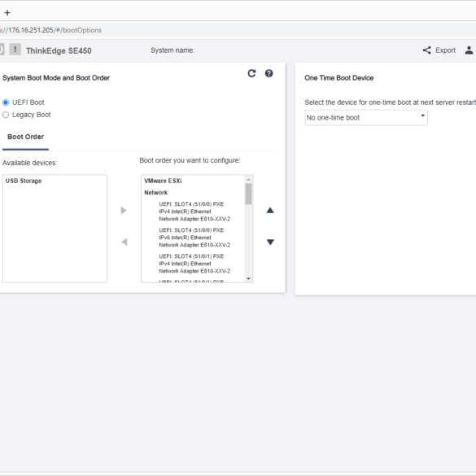This screenshot has height=476, width=476.
Task: Add device with right arrow icon
Action: click(x=123, y=211)
